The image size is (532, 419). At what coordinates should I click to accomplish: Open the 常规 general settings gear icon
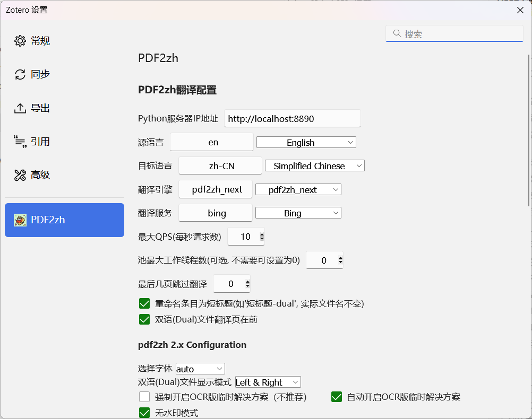tap(20, 41)
